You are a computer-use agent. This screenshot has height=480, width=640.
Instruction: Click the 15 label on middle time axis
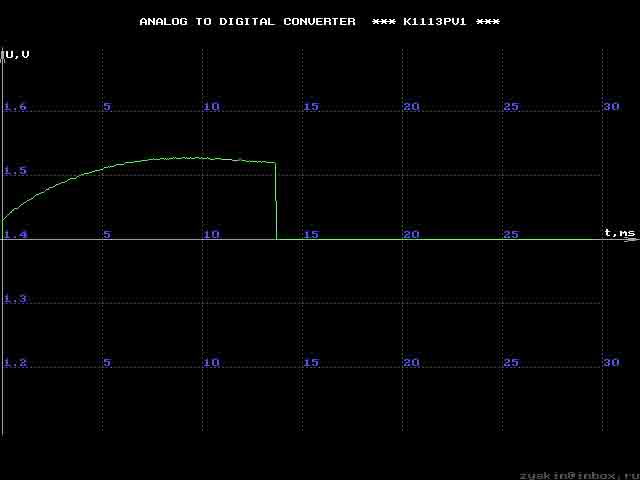click(311, 235)
